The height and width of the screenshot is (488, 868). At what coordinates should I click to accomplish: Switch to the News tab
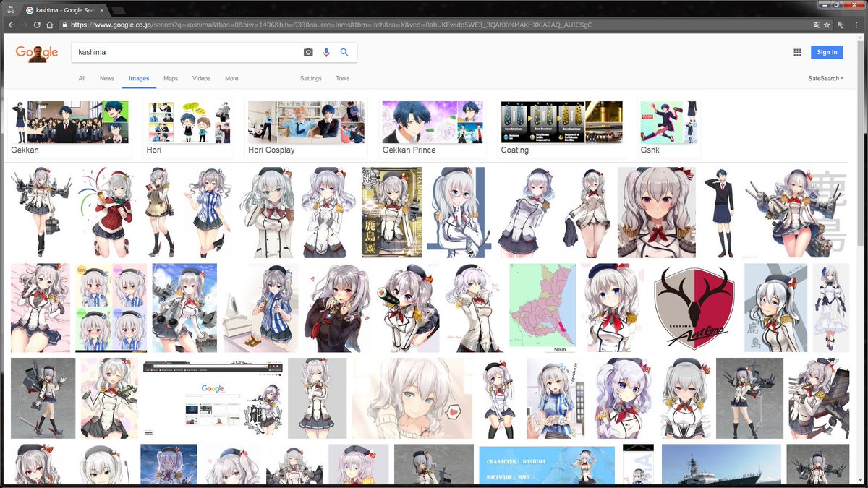pyautogui.click(x=107, y=78)
